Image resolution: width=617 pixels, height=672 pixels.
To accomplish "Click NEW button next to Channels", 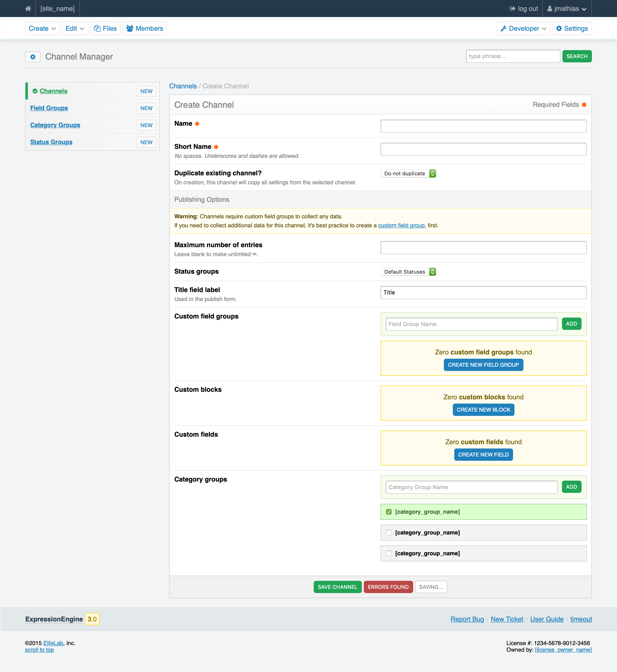I will 146,91.
